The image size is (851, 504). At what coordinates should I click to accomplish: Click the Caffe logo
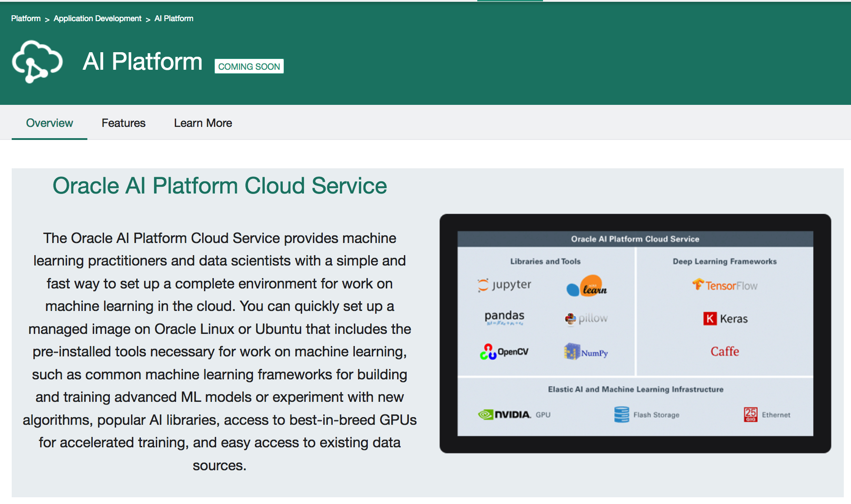pos(724,351)
